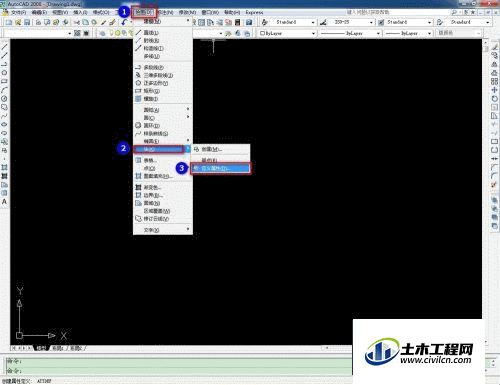
Task: Select the Fillet tool in right toolbar
Action: [495, 176]
